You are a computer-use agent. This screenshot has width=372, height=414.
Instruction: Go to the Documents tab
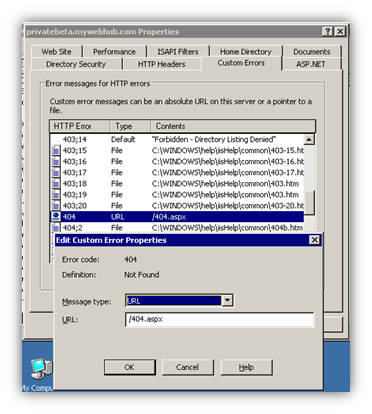coord(312,52)
